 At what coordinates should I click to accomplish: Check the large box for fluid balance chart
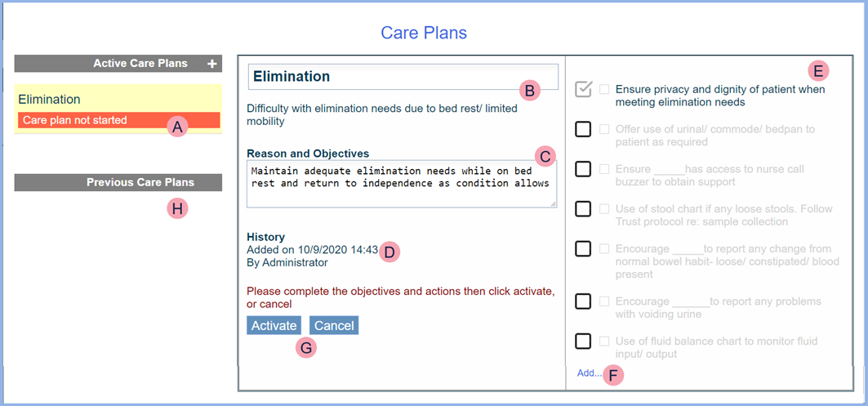click(583, 341)
